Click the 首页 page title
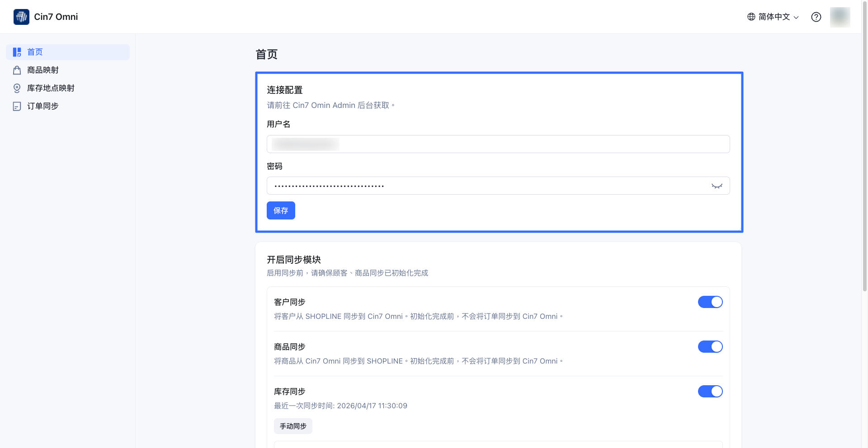The image size is (868, 448). 267,54
